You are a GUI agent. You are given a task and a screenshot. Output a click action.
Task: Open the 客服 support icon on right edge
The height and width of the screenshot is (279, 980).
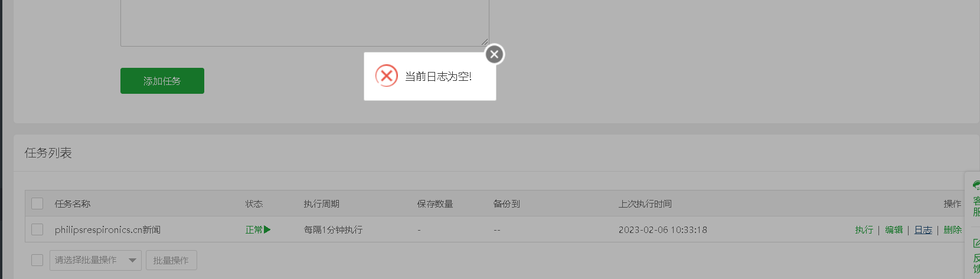(976, 200)
